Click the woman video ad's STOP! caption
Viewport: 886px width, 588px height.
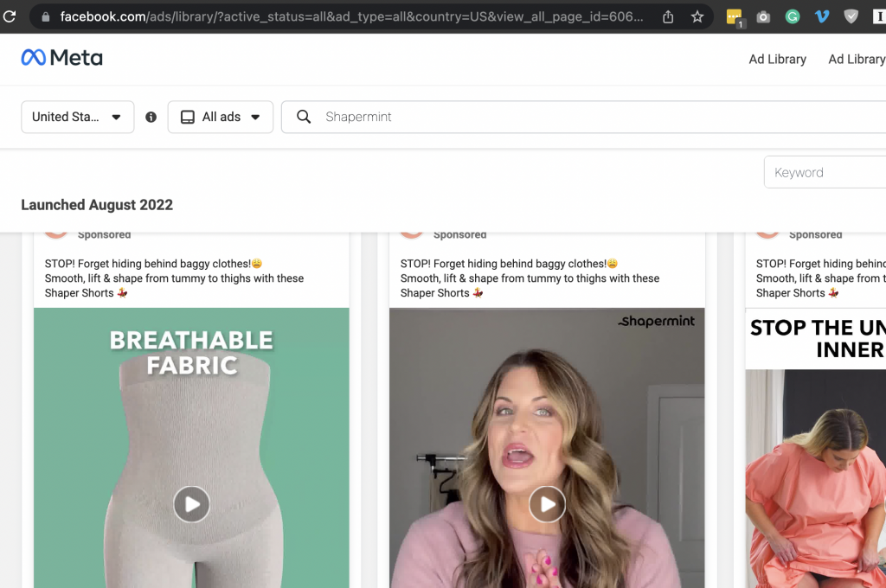click(530, 278)
